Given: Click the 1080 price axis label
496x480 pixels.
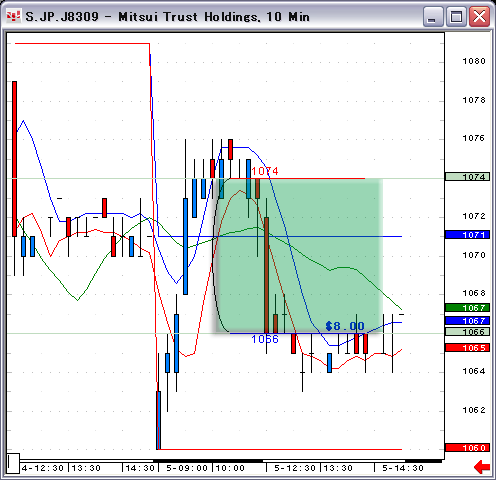Looking at the screenshot, I should pos(474,61).
